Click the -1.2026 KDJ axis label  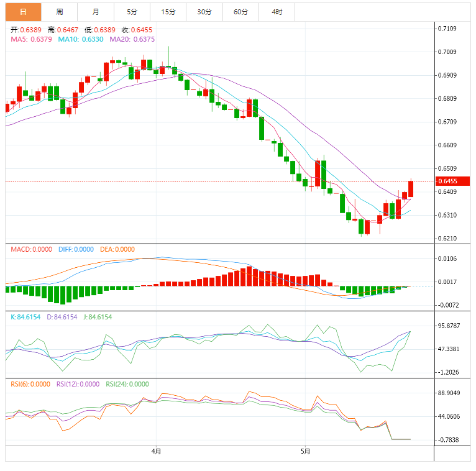(448, 372)
